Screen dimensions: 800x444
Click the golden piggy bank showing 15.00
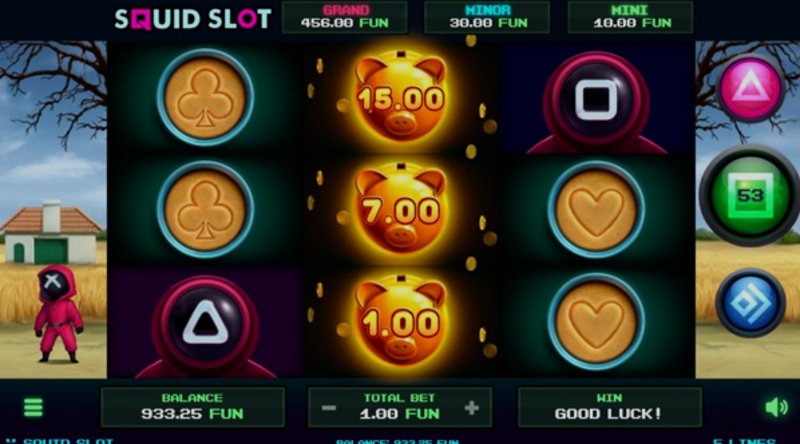(x=401, y=96)
